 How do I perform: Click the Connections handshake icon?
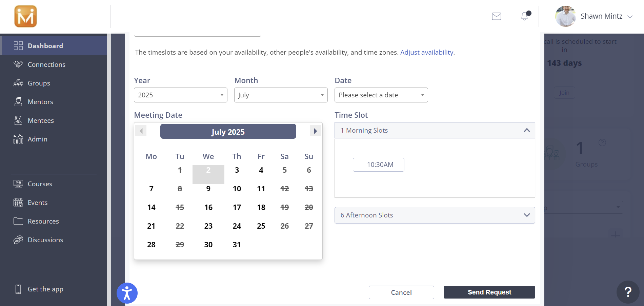click(18, 64)
